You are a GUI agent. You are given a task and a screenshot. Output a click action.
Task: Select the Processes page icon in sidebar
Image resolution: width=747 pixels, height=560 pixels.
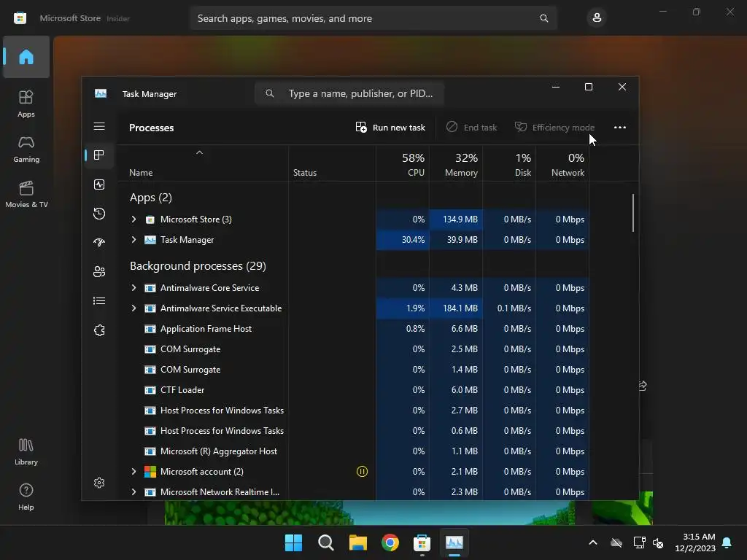(99, 155)
